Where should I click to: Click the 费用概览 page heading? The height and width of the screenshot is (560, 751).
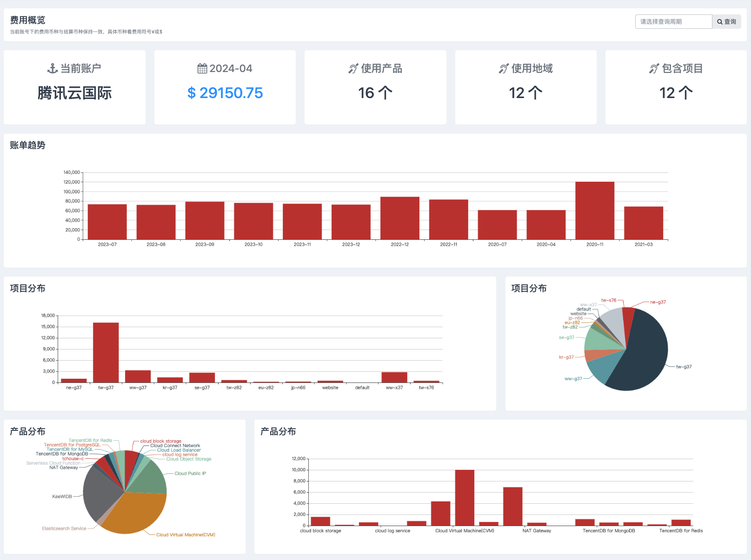coord(28,20)
